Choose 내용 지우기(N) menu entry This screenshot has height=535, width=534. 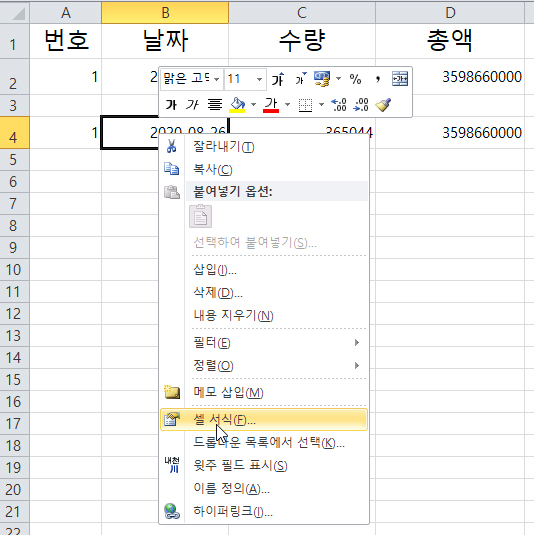pyautogui.click(x=264, y=315)
